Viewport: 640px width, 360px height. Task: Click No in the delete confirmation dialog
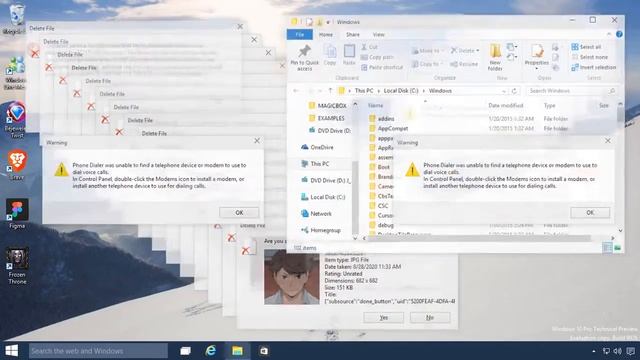coord(430,318)
